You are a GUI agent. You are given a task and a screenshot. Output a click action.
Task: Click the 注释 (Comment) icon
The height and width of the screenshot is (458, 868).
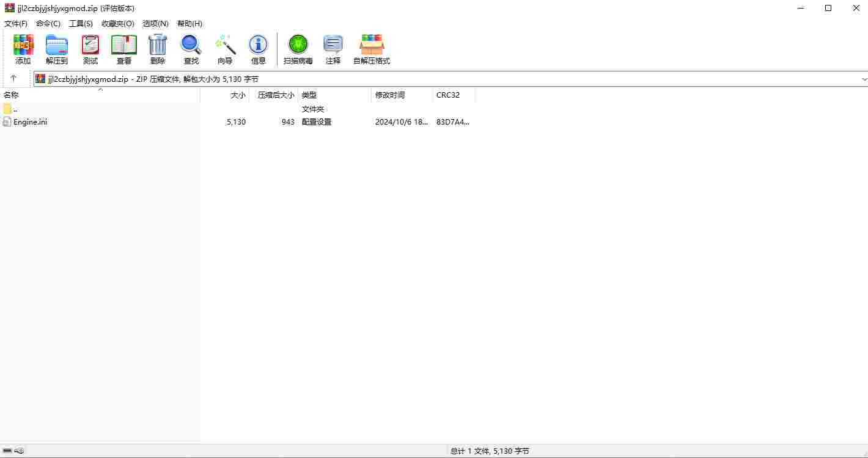click(333, 45)
